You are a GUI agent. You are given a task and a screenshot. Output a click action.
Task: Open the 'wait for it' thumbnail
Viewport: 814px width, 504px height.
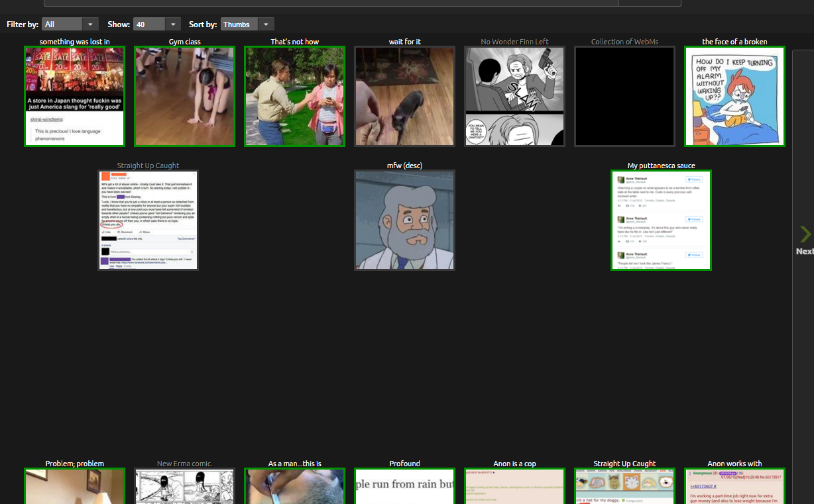point(404,96)
